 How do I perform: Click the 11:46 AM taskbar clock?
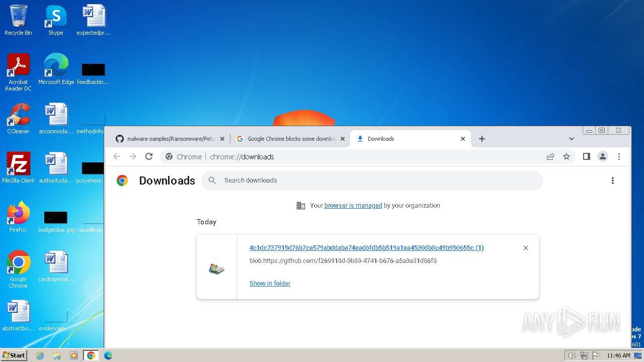coord(618,355)
